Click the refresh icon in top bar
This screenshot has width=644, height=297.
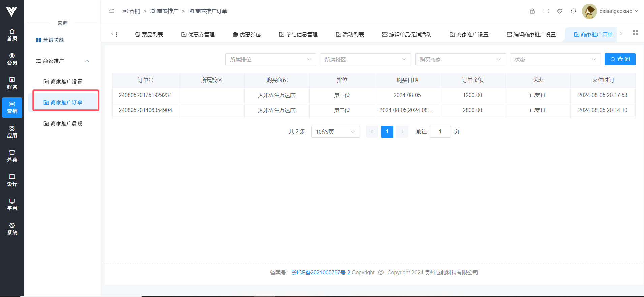point(573,11)
